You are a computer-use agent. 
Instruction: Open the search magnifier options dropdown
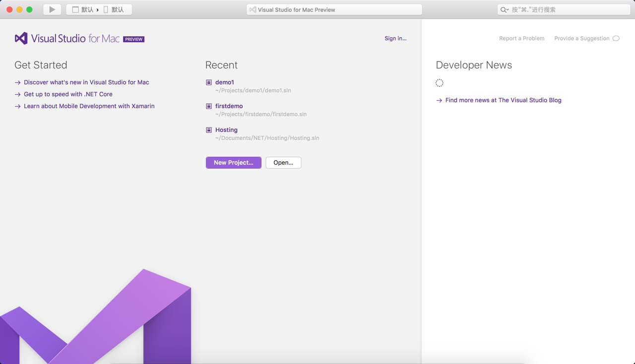(x=505, y=9)
